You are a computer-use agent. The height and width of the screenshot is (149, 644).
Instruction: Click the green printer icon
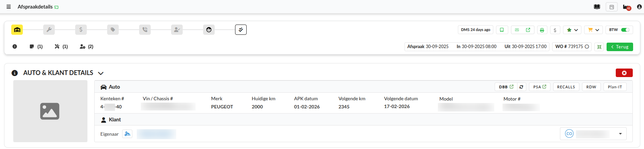point(542,30)
